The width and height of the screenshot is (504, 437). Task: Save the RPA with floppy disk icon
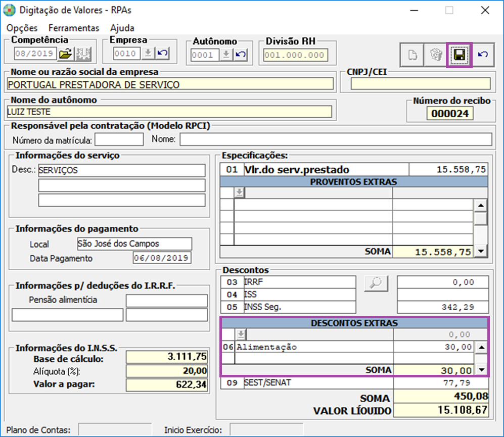[459, 55]
